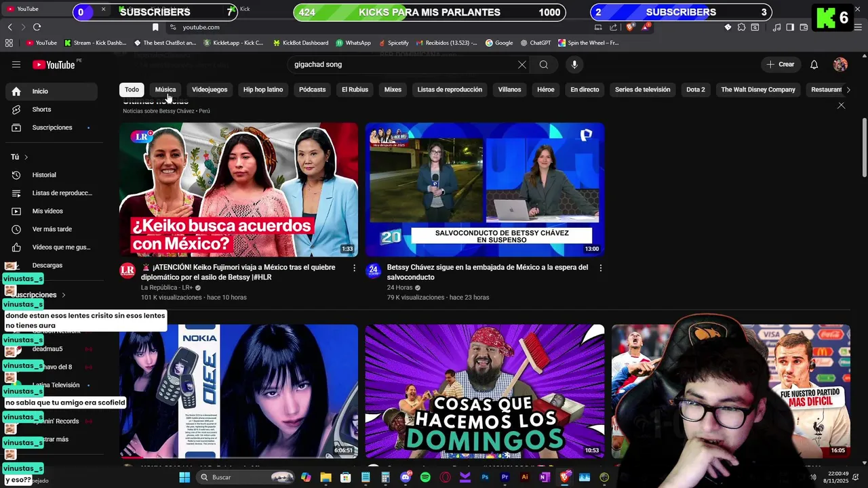Go to Inicio in the sidebar

[52, 91]
